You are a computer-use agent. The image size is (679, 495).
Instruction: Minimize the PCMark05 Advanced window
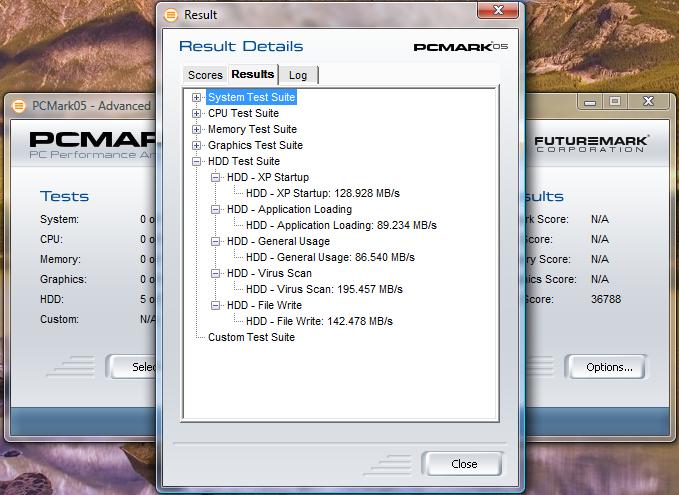pos(590,102)
